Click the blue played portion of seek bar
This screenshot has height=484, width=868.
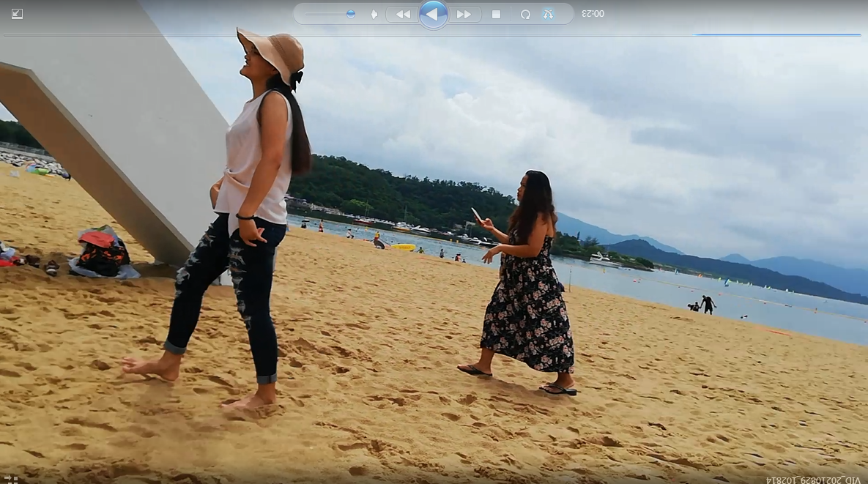point(776,34)
